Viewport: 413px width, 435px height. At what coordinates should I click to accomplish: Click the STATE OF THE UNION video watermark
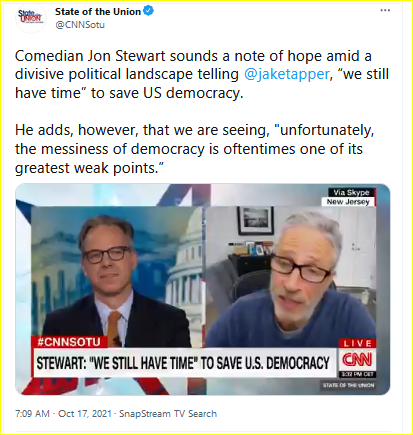point(348,385)
